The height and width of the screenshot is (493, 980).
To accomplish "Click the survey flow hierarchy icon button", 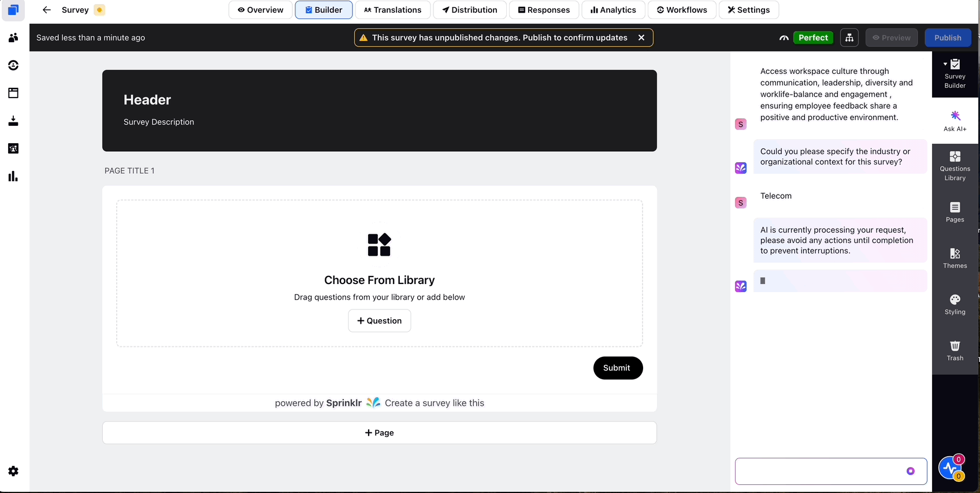I will click(x=849, y=38).
